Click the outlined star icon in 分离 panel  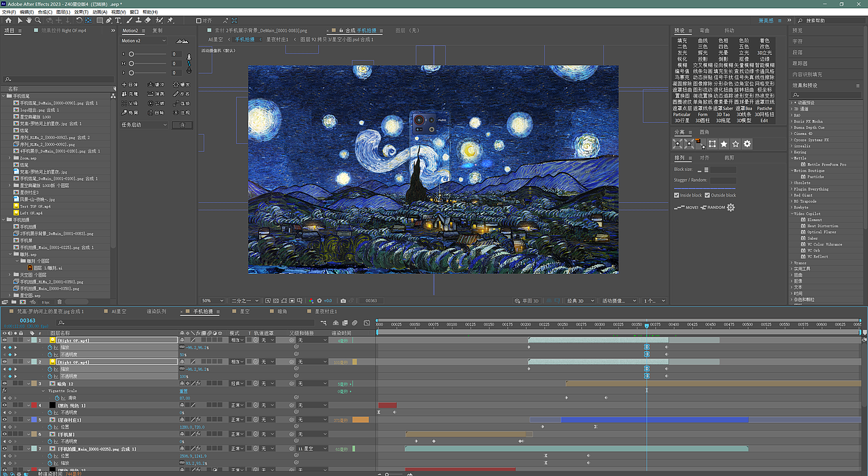736,144
